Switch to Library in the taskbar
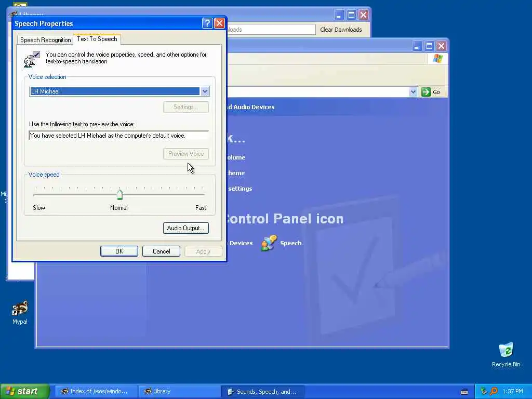Image resolution: width=532 pixels, height=399 pixels. (x=179, y=391)
